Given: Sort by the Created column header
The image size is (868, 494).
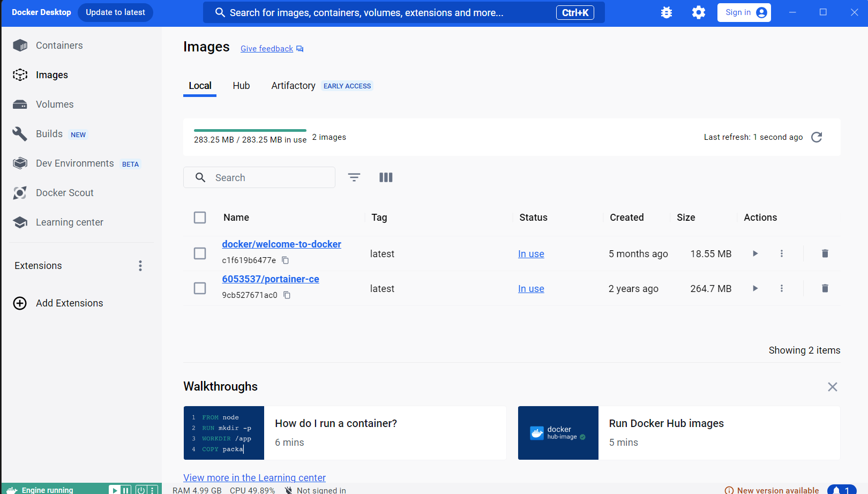Looking at the screenshot, I should pos(627,218).
